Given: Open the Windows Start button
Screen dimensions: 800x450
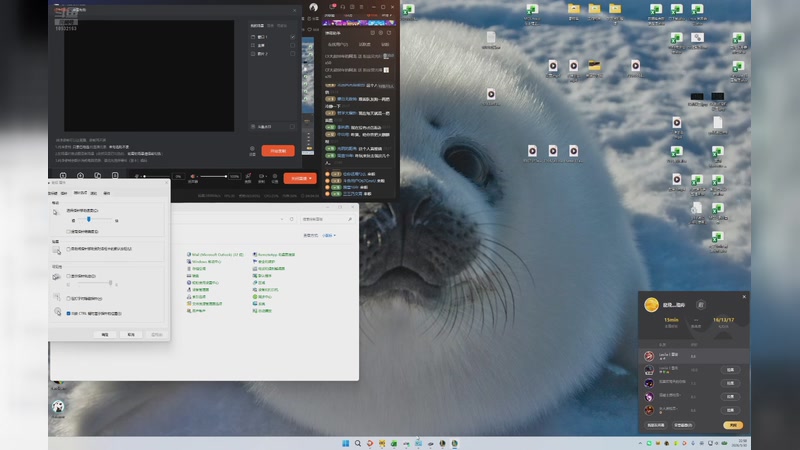Looking at the screenshot, I should pyautogui.click(x=345, y=443).
